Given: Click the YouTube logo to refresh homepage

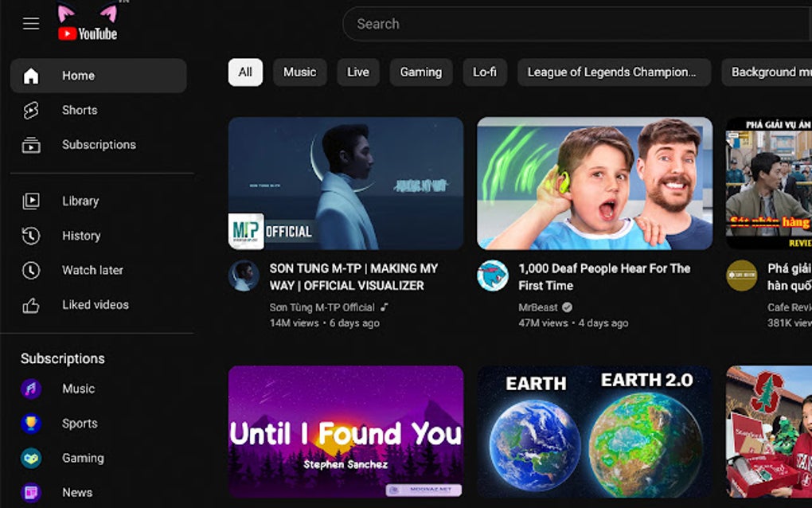Looking at the screenshot, I should click(x=88, y=33).
